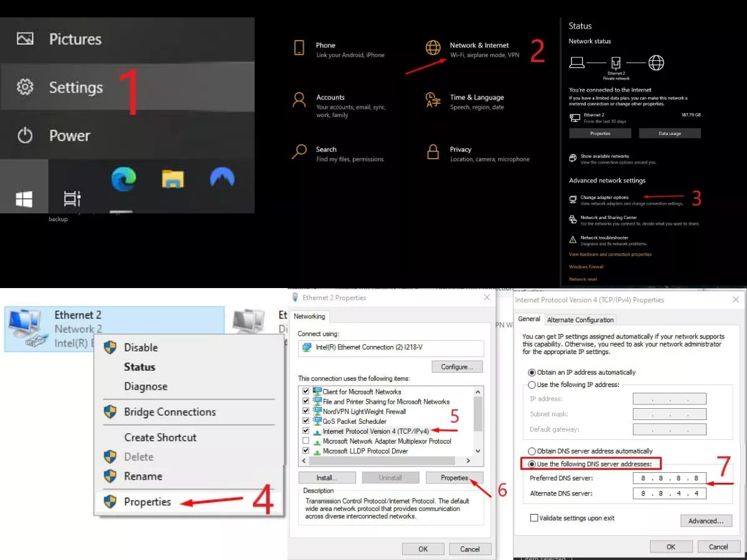Open the Network & Internet globe icon

tap(433, 48)
